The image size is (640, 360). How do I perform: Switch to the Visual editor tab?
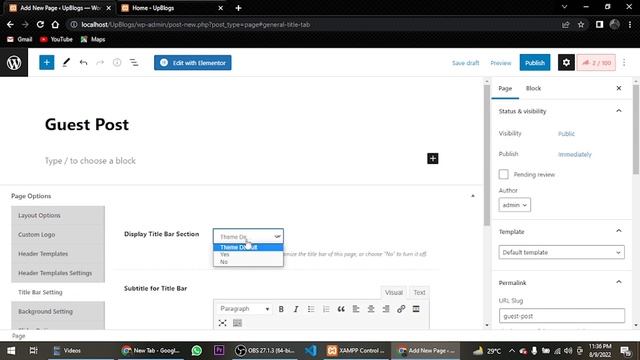pos(393,292)
